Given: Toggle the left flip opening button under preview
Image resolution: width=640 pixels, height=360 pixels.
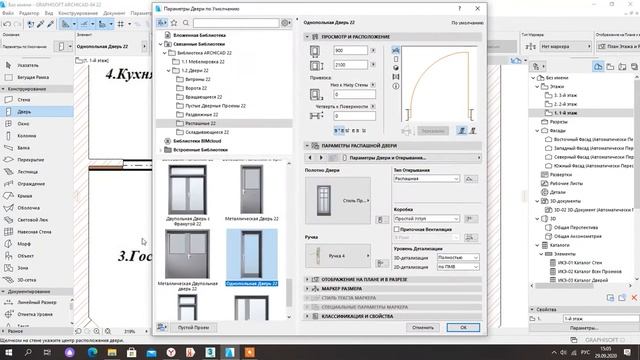Looking at the screenshot, I should click(x=462, y=131).
